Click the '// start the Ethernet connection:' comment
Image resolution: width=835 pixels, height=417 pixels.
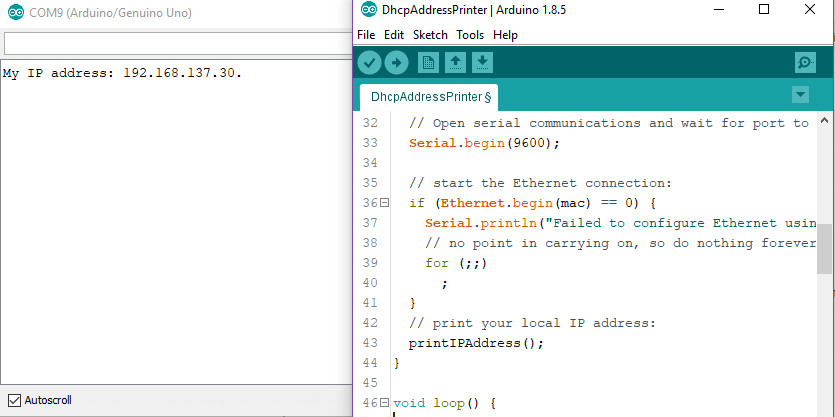(541, 183)
